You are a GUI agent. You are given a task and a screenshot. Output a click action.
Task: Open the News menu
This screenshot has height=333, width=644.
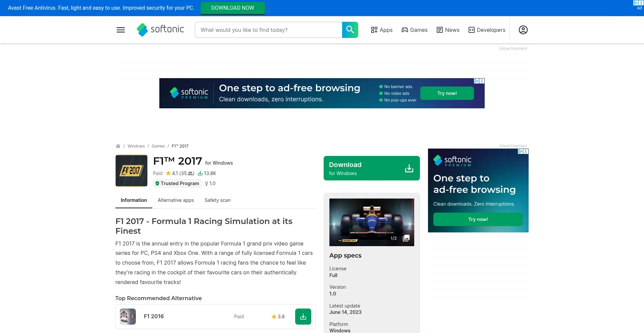click(448, 30)
